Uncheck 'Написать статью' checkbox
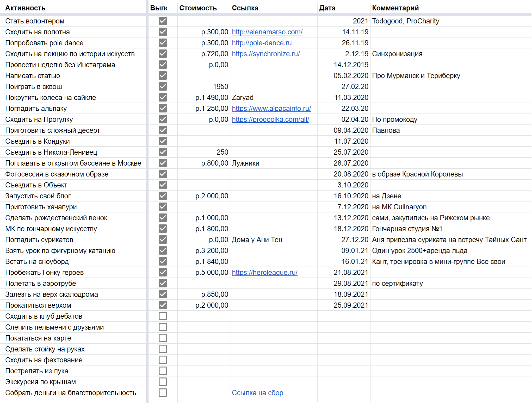Screen dimensions: 532x403 point(163,75)
